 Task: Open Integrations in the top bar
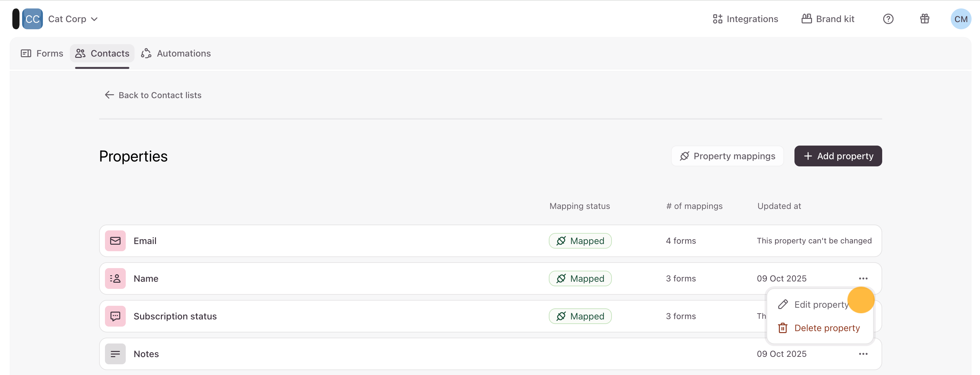745,19
